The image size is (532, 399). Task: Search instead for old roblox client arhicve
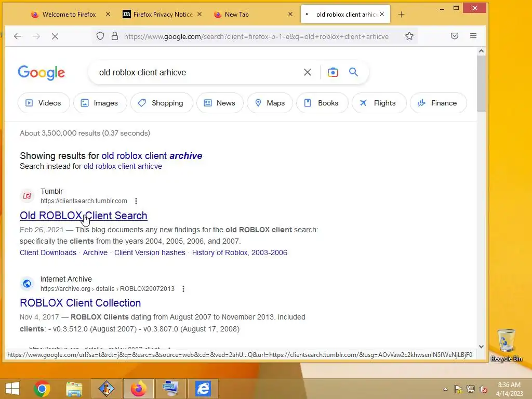(123, 166)
